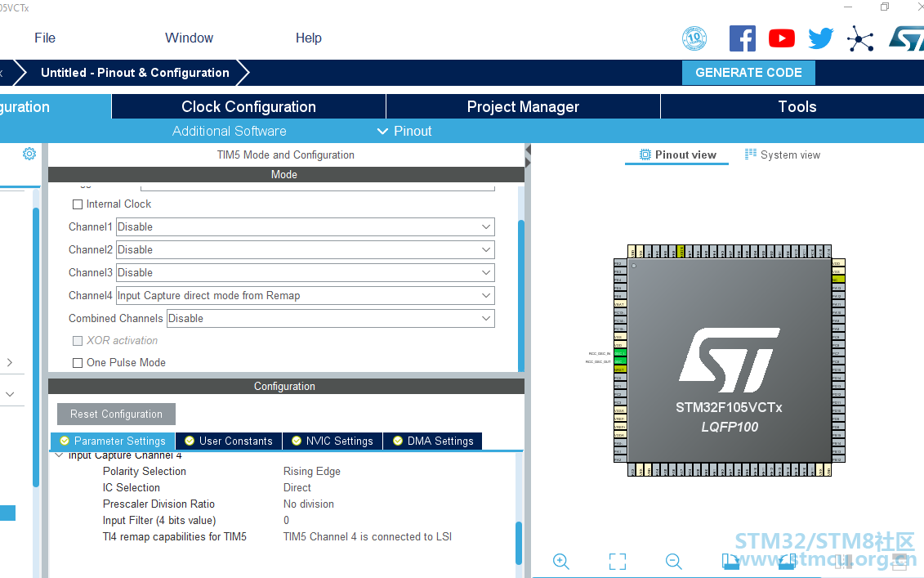Click the Prescaler Division Ratio label

tap(158, 504)
